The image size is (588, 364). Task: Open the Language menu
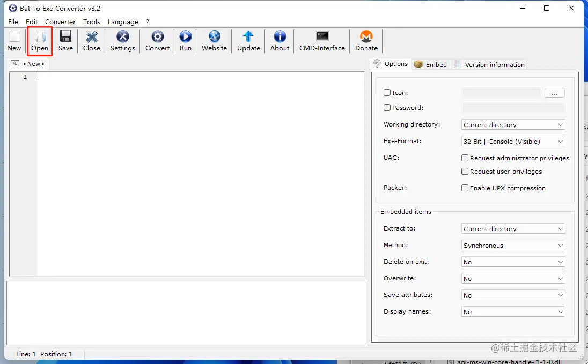pos(123,22)
